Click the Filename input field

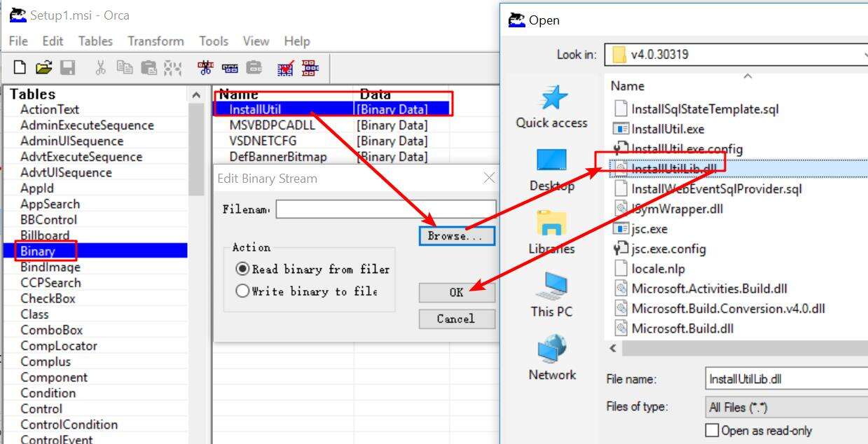coord(386,209)
